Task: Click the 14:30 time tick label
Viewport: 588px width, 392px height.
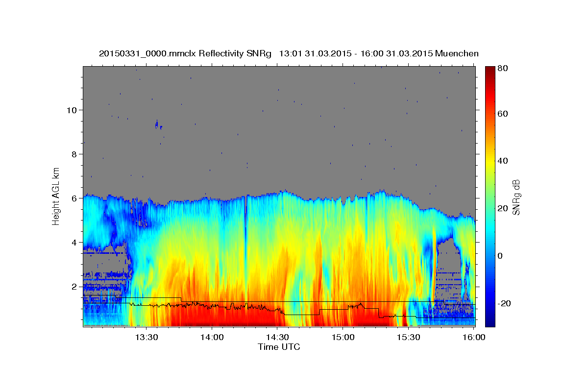Action: (x=277, y=337)
